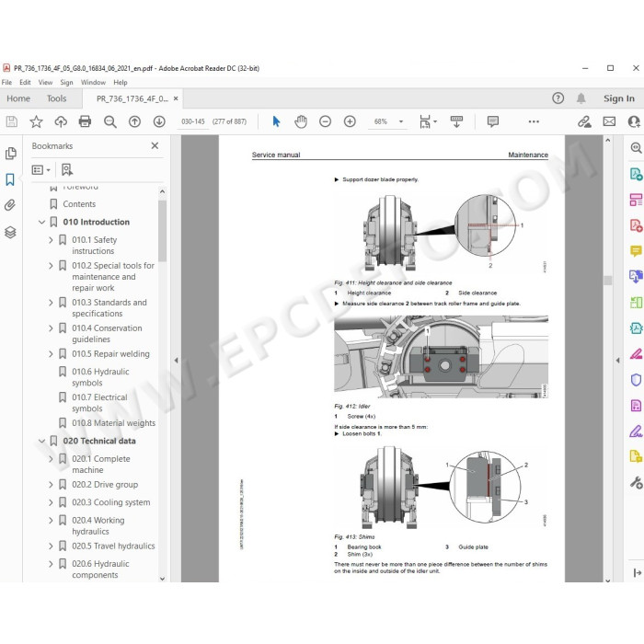The height and width of the screenshot is (644, 644).
Task: Click the help question mark icon
Action: tap(558, 98)
